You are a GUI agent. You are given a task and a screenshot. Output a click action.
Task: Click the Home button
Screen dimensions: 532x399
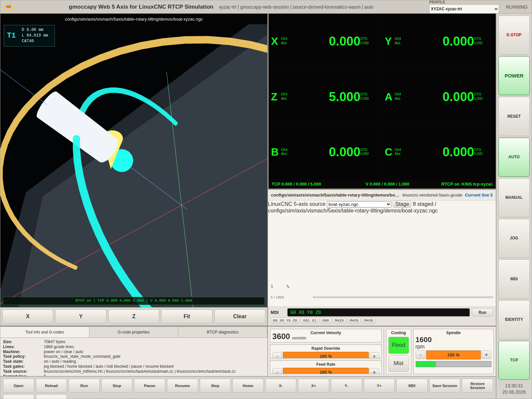click(x=248, y=386)
